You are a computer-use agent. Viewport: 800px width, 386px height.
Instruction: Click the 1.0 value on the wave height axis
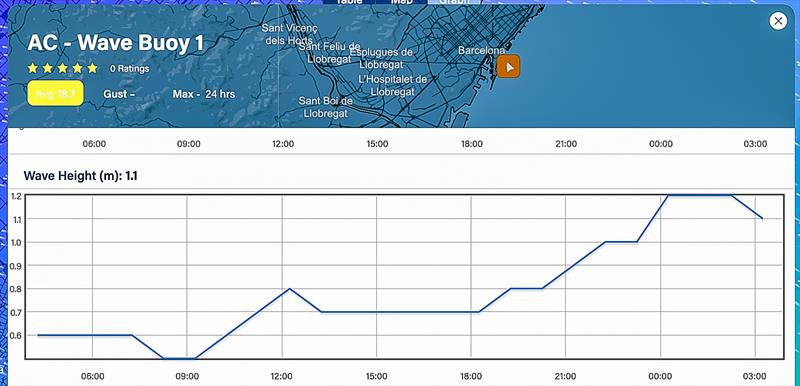click(x=16, y=243)
